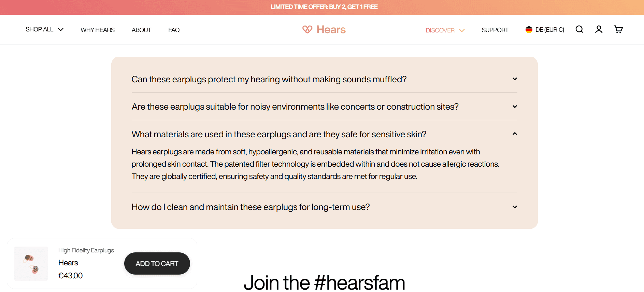Click the German flag icon
This screenshot has width=644, height=292.
click(529, 30)
